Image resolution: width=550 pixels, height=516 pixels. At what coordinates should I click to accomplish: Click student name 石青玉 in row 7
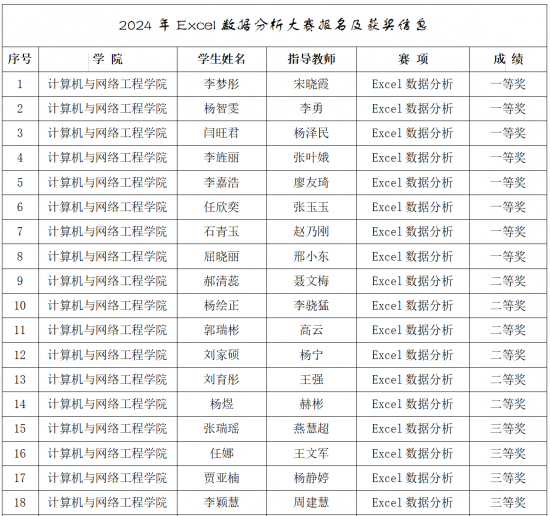tap(222, 232)
